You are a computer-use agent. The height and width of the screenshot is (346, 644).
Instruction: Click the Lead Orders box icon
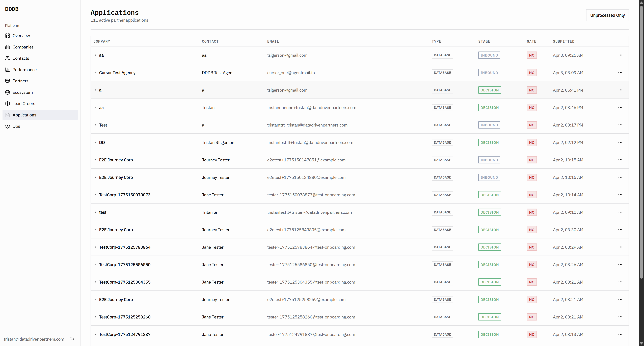[8, 104]
